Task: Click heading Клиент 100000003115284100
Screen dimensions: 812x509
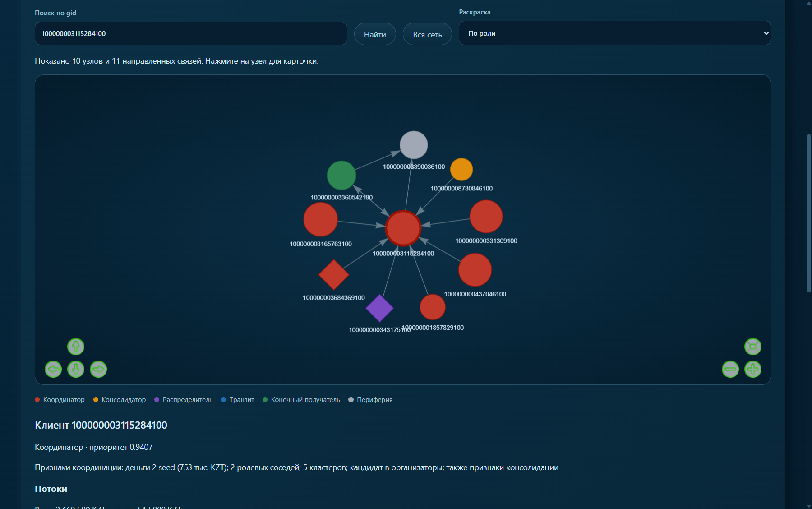Action: coord(101,425)
